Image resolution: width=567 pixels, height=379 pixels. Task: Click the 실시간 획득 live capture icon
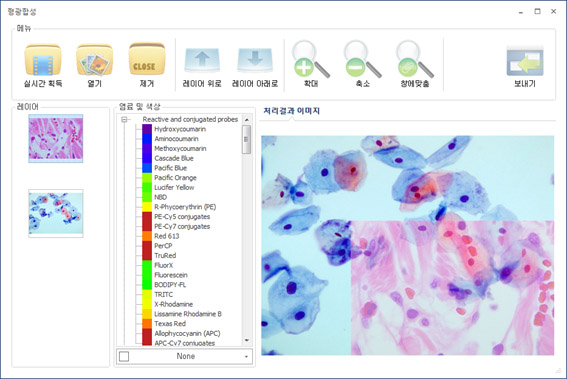43,60
